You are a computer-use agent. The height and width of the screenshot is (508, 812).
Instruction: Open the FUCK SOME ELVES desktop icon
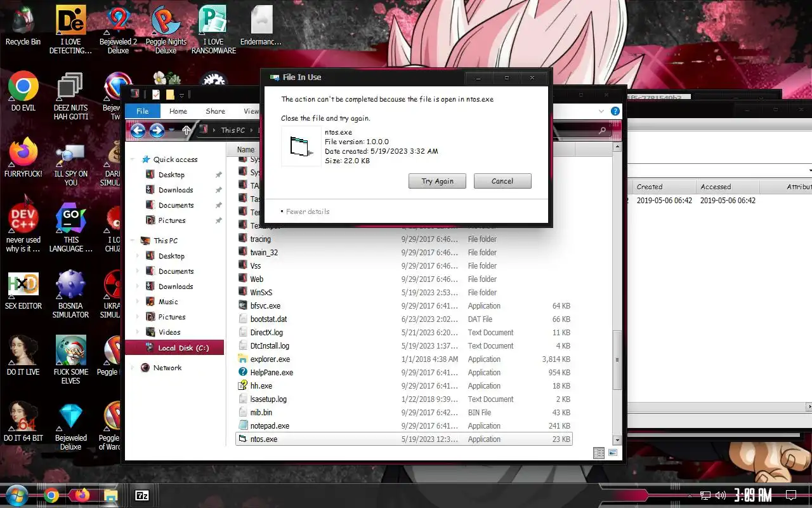click(x=70, y=360)
